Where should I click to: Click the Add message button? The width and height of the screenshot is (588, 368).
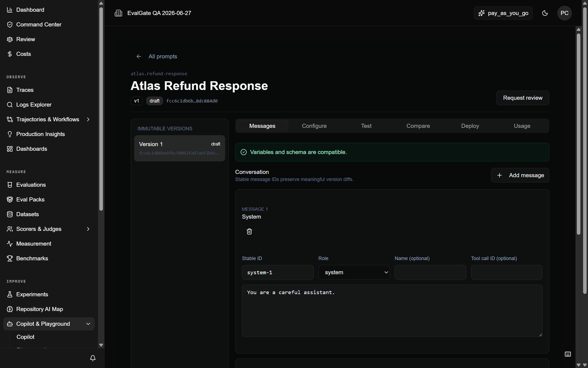520,175
